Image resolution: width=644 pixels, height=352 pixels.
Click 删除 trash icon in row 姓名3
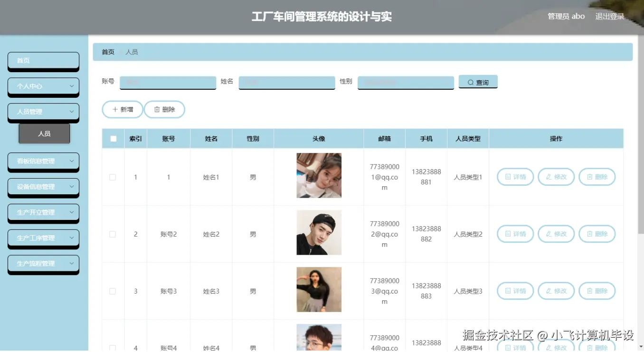(x=589, y=291)
